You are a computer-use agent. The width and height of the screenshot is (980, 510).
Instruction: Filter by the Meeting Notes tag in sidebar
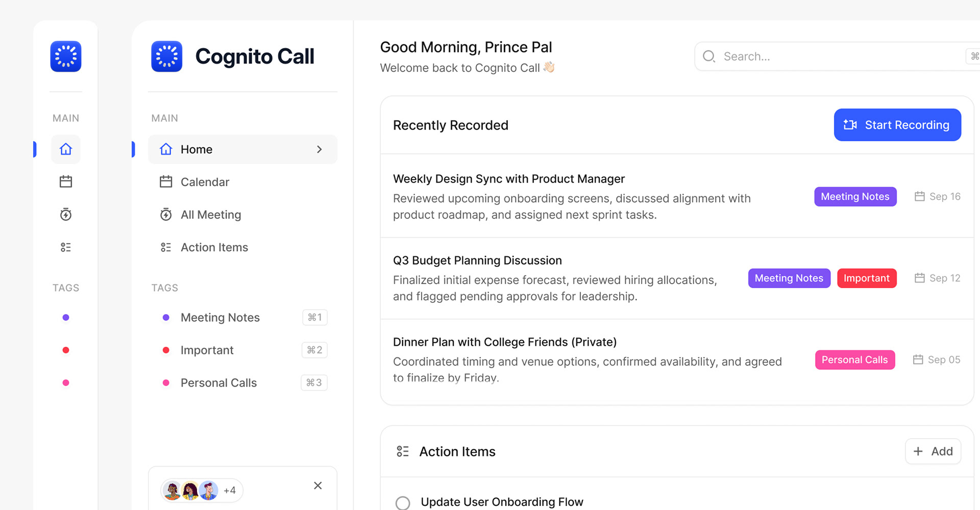220,318
